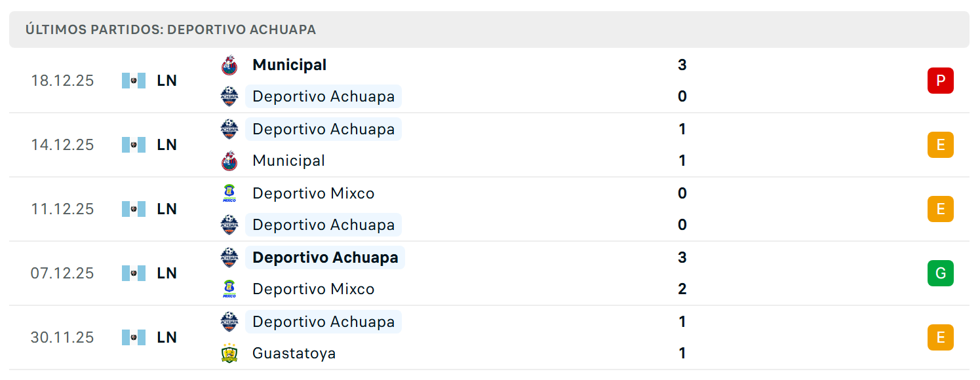Screen dimensions: 980x380
Task: Open the 3-0 score of the 18.12.25 match
Action: click(682, 81)
